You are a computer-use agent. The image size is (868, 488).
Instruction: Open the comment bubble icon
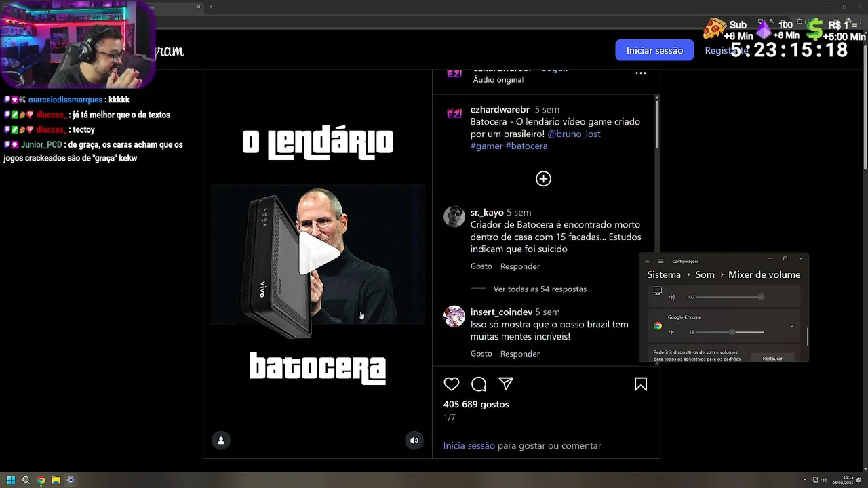[x=479, y=384]
